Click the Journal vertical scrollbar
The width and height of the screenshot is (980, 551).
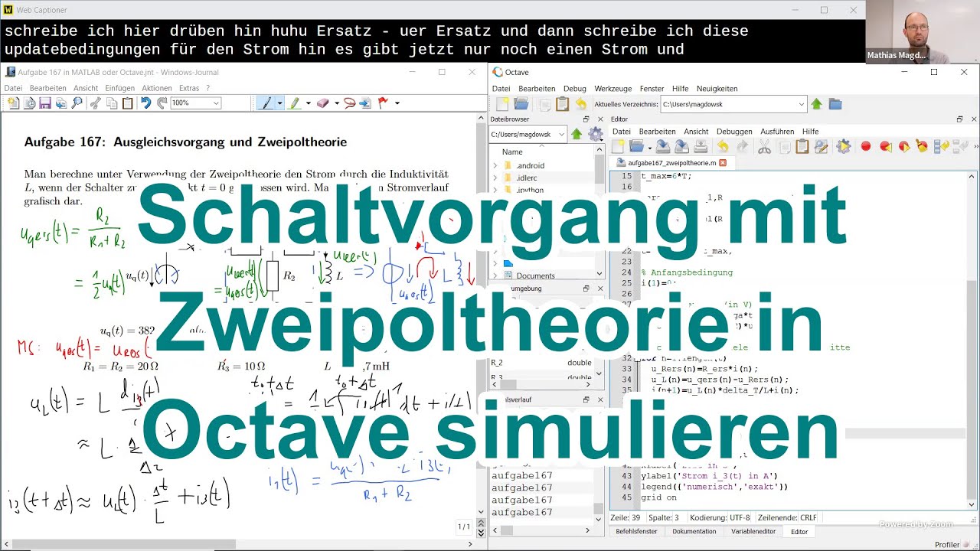pos(481,315)
